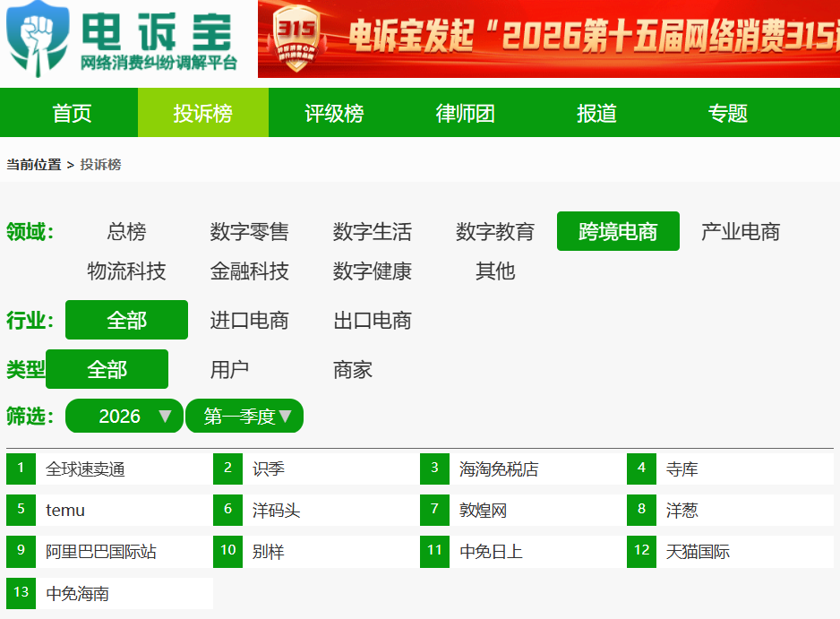The height and width of the screenshot is (619, 840).
Task: Select the 数字零售 field filter
Action: 249,231
